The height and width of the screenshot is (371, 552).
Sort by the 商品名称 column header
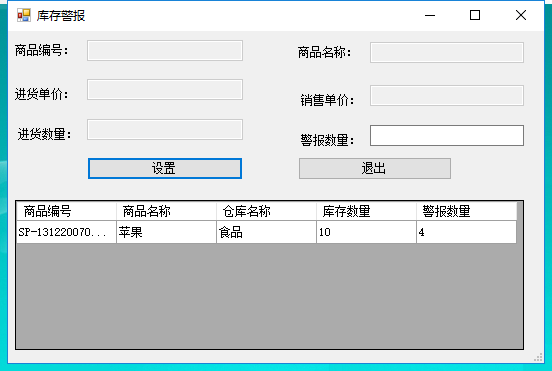(166, 211)
